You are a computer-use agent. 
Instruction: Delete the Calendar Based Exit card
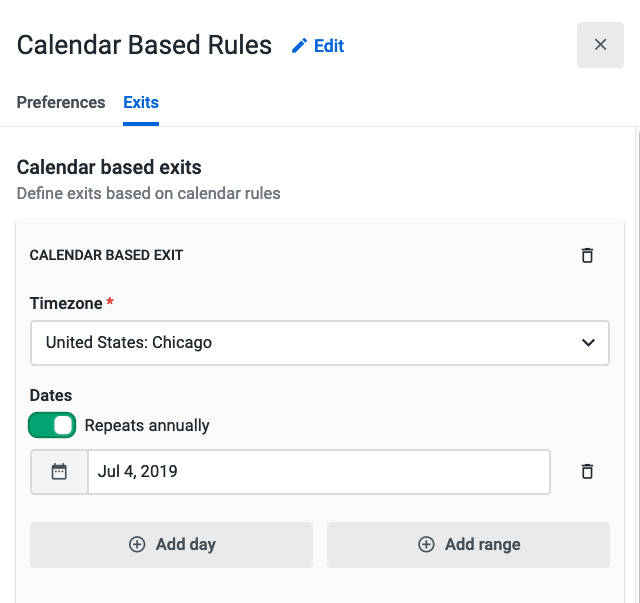tap(587, 255)
